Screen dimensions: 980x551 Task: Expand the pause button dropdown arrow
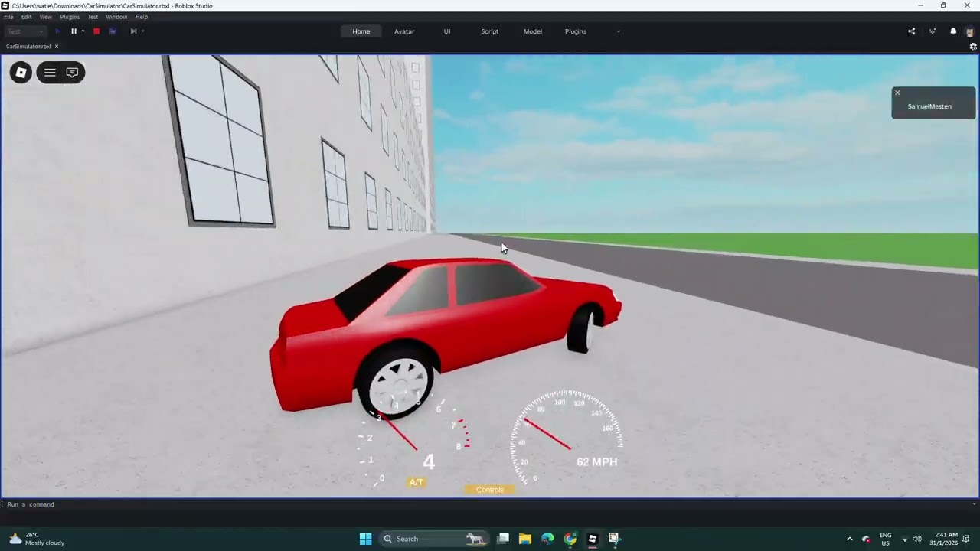click(83, 31)
